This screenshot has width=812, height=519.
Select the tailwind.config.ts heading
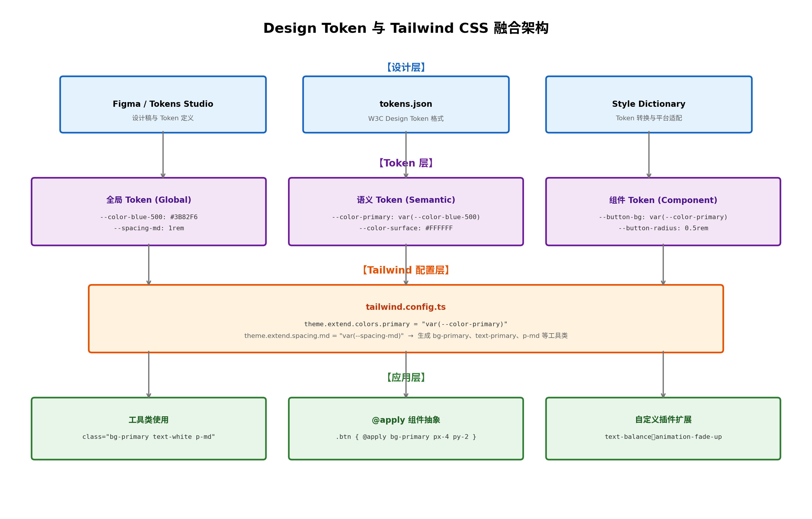pos(406,307)
